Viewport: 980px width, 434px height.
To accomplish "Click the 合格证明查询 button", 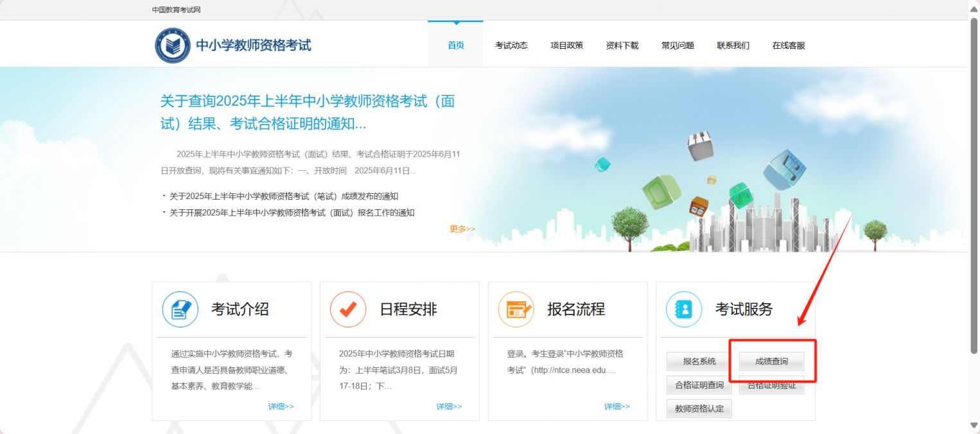I will pos(699,385).
